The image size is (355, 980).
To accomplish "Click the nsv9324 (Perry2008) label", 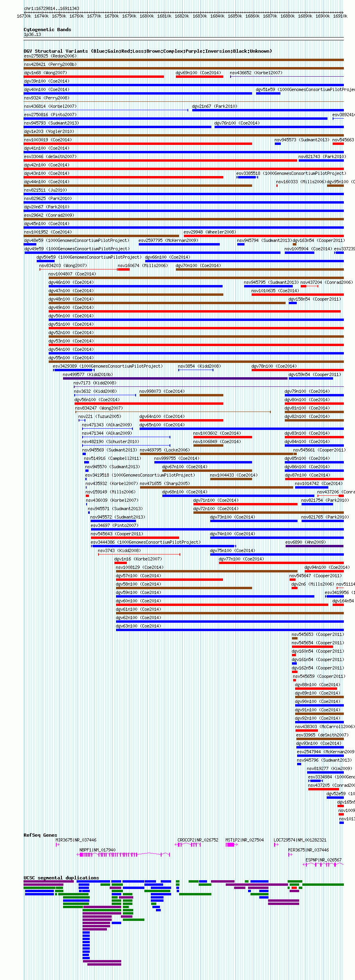I will pyautogui.click(x=47, y=98).
